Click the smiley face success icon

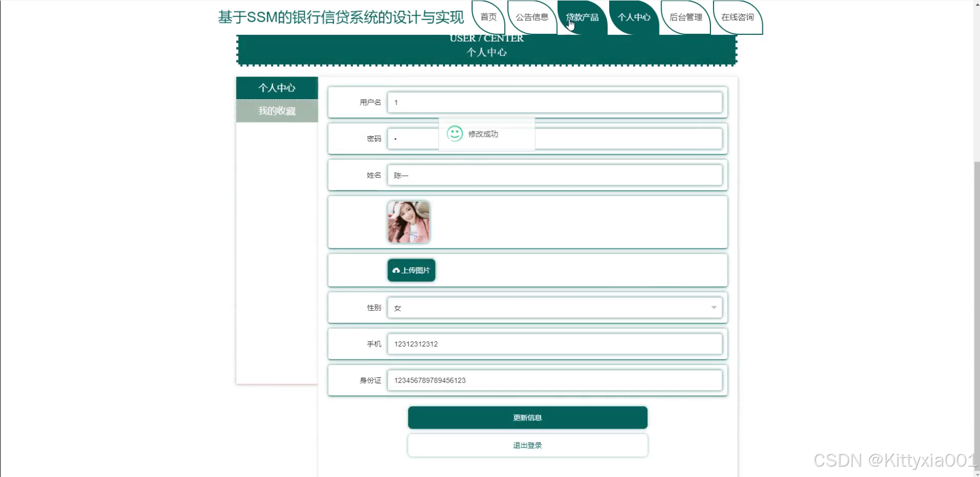454,134
